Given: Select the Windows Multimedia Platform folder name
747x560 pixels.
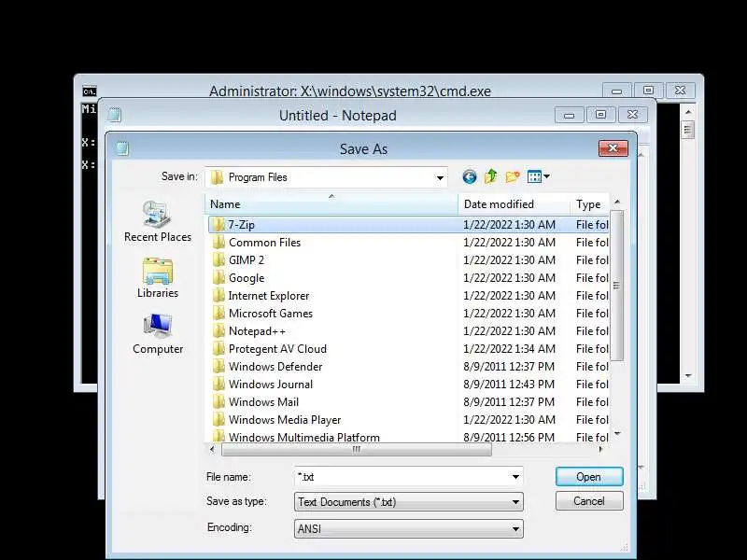Looking at the screenshot, I should 304,437.
